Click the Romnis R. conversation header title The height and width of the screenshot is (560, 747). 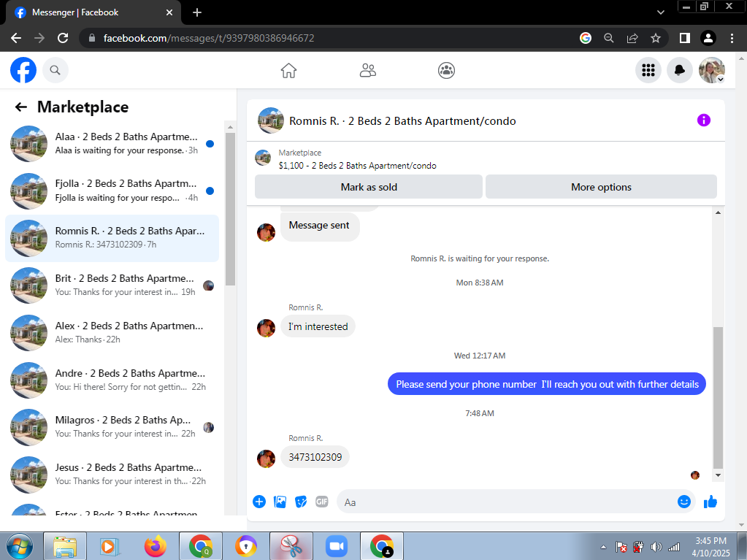[x=402, y=121]
